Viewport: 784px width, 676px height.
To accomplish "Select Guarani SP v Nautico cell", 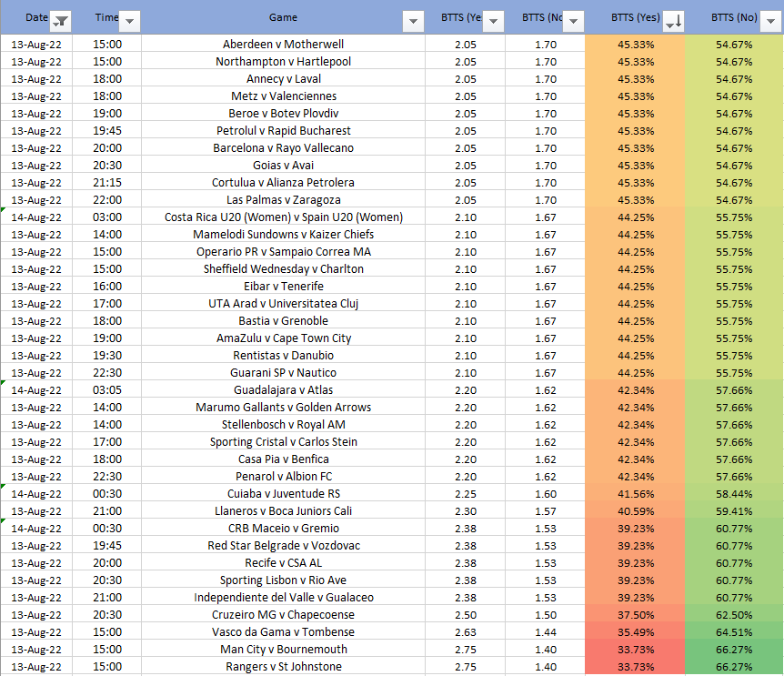I will click(283, 372).
